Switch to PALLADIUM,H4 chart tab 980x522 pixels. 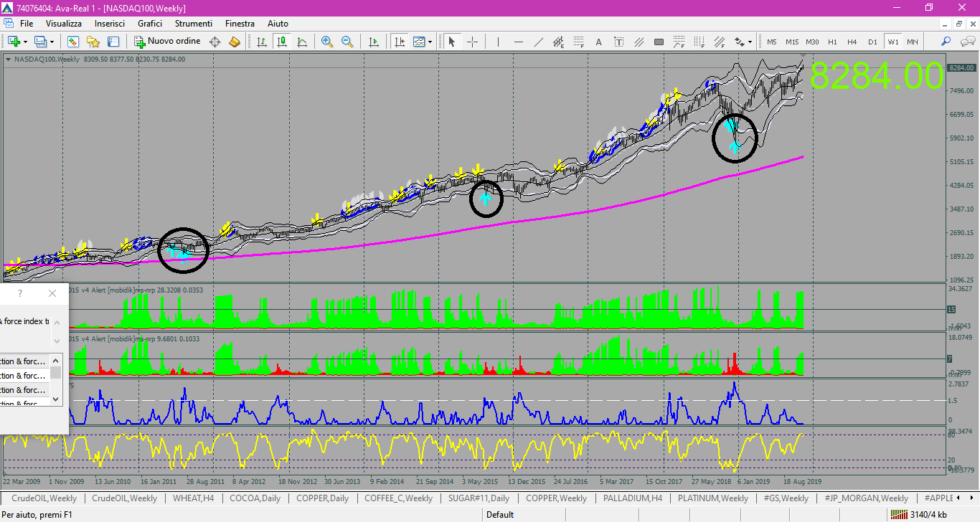633,498
